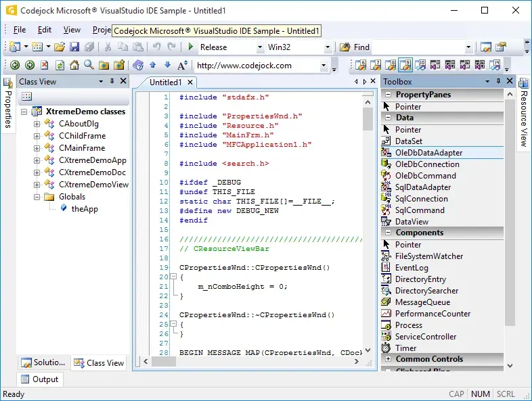Open the Edit menu
The height and width of the screenshot is (401, 532).
[x=45, y=30]
